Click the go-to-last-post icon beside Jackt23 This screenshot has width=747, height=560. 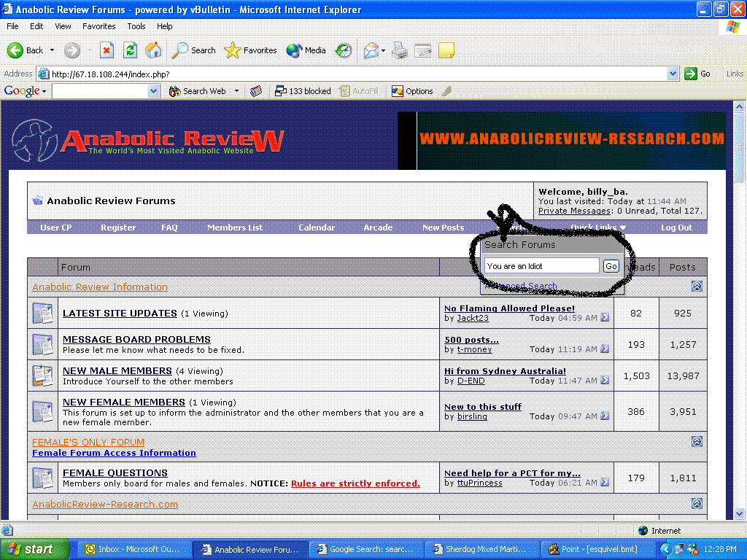[x=605, y=318]
